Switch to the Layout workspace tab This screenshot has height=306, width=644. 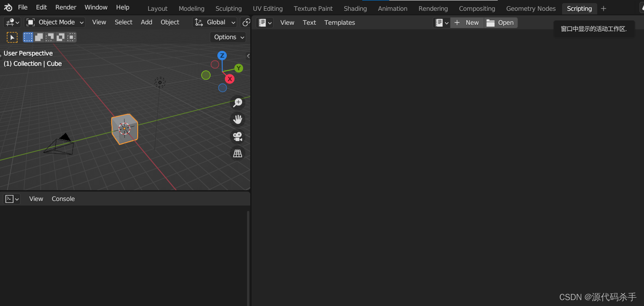[158, 9]
